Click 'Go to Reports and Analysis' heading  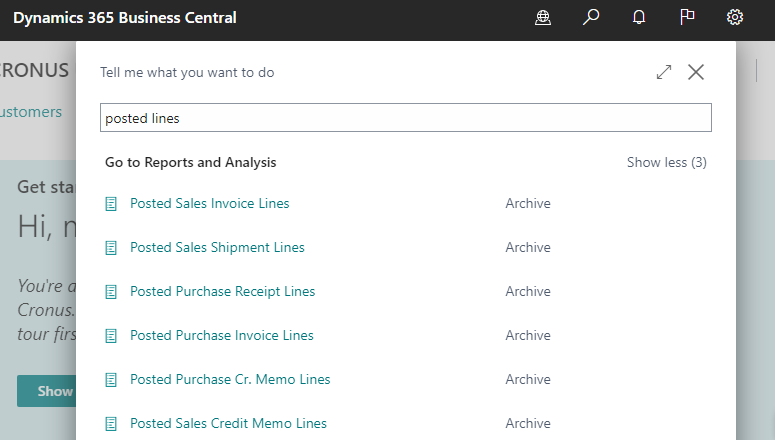[190, 162]
